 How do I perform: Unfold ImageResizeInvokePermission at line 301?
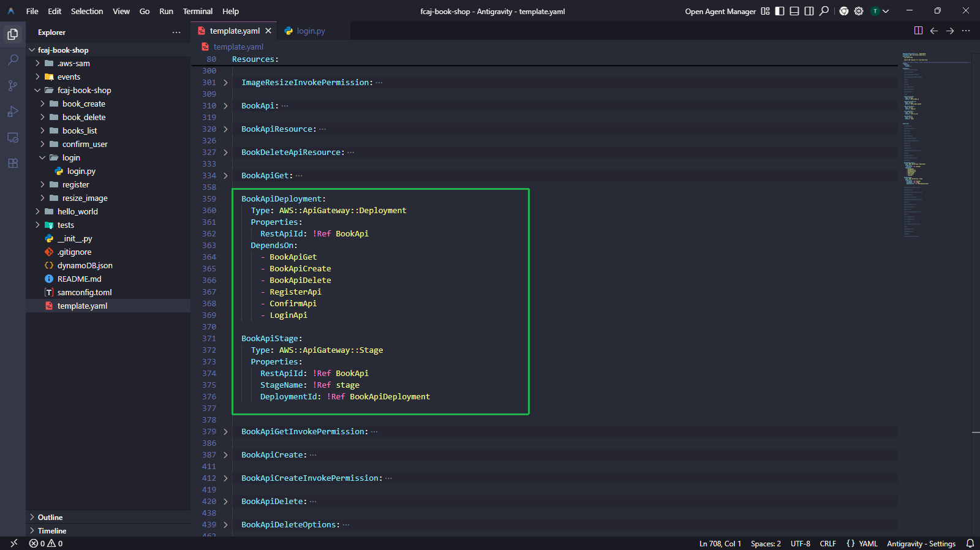click(x=225, y=83)
